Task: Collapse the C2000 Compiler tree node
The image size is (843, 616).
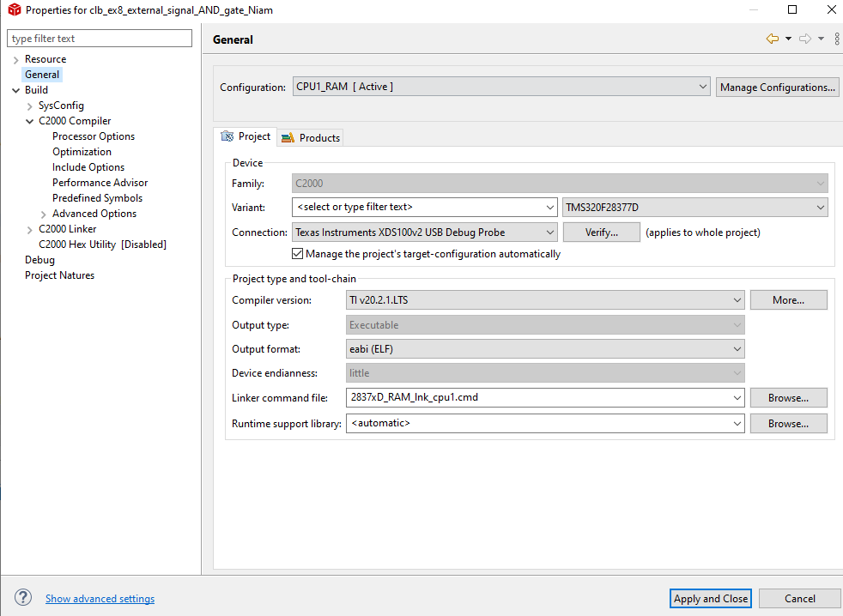Action: [x=29, y=120]
